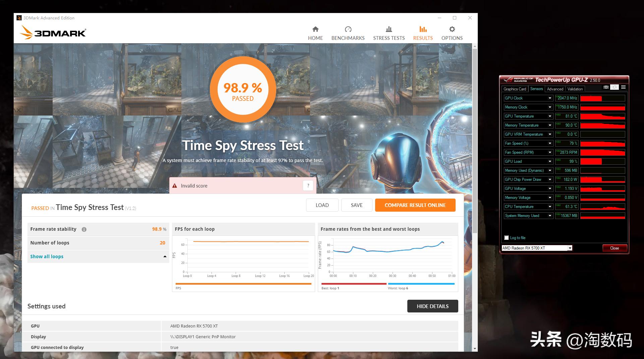Click the HIDE DETAILS button

click(x=432, y=306)
